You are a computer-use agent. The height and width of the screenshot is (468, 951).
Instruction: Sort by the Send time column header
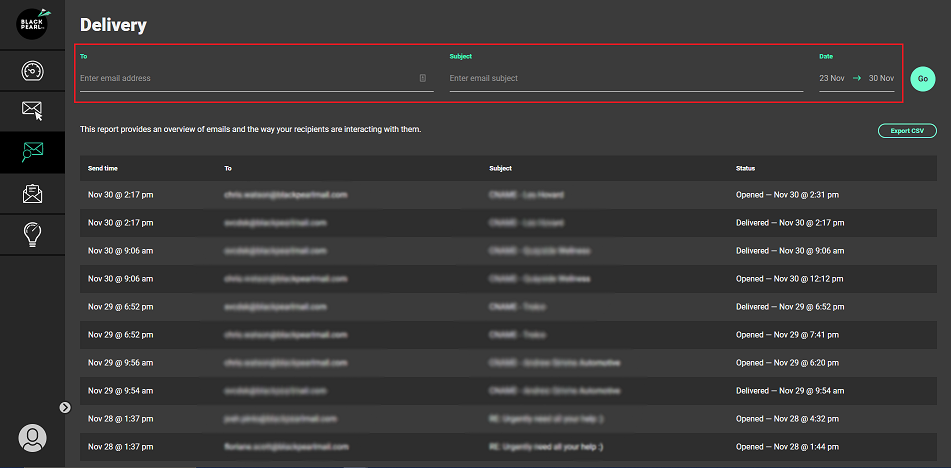point(102,169)
